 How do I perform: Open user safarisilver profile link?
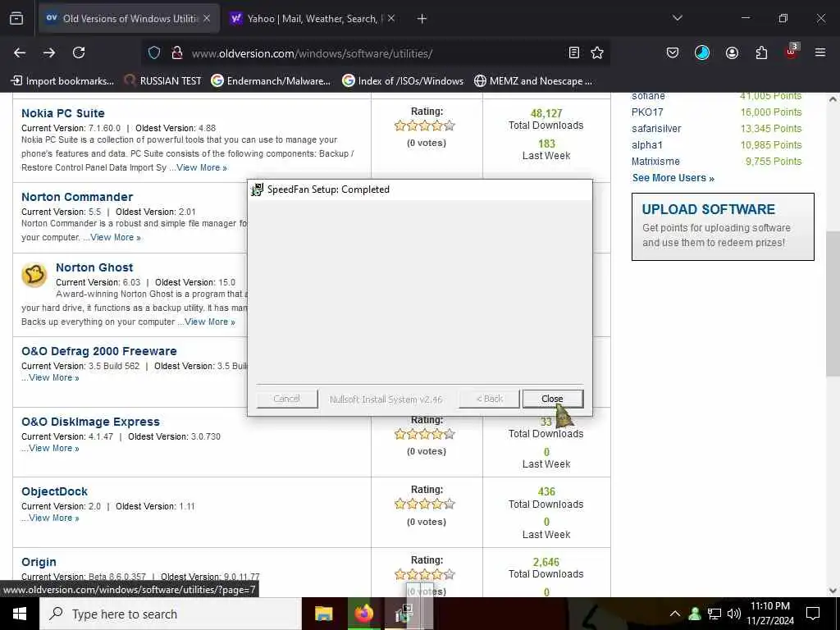656,129
